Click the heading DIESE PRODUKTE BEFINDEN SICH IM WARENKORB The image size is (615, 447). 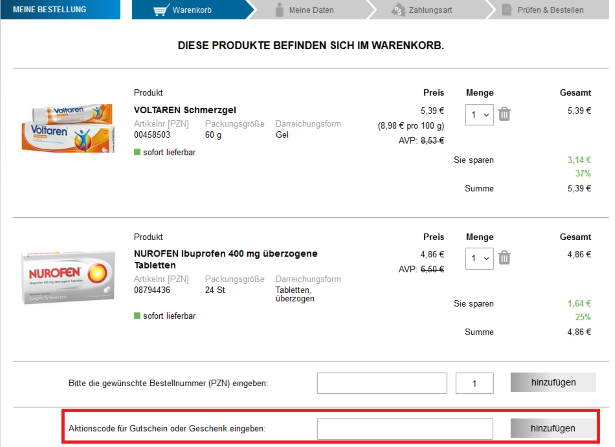311,45
